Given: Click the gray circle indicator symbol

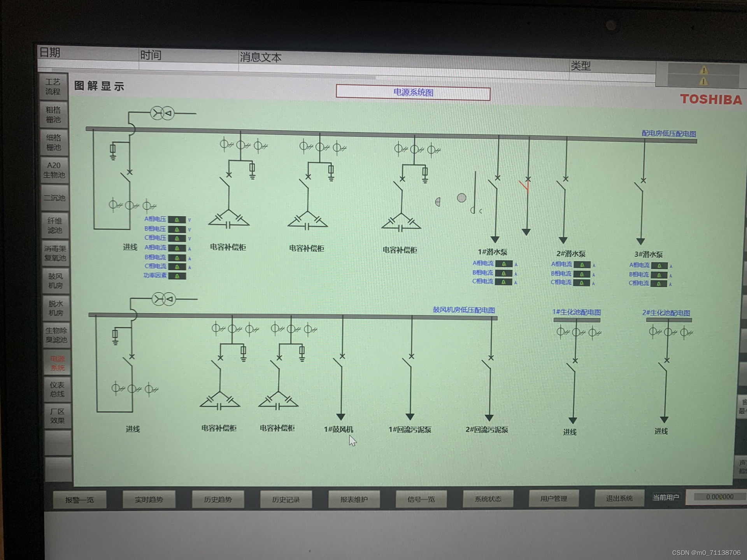Looking at the screenshot, I should [461, 198].
